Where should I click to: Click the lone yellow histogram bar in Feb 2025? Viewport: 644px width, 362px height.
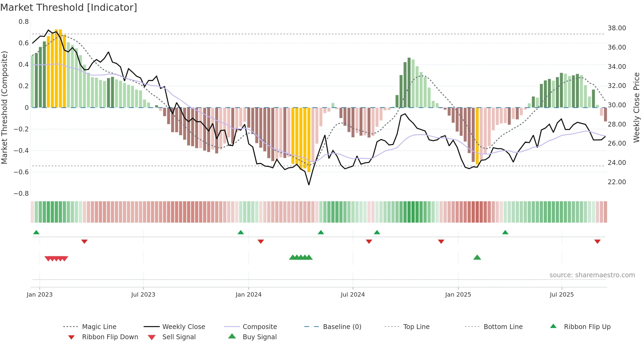[x=477, y=136]
